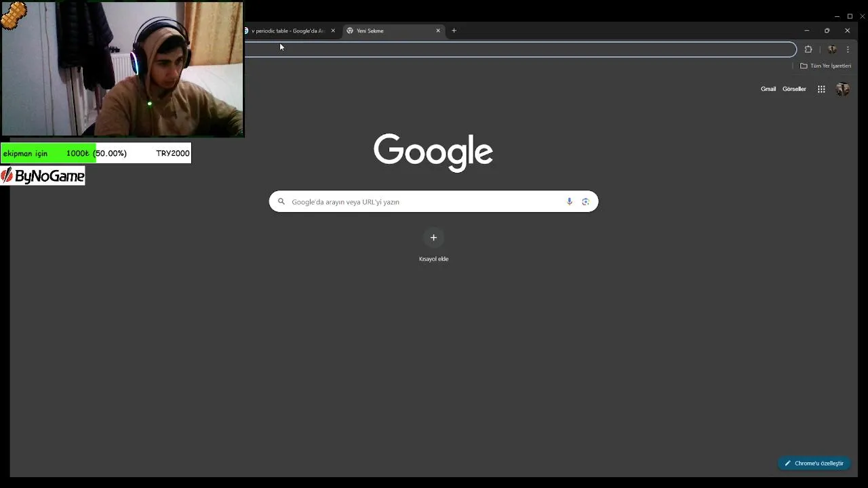
Task: Start voice search with microphone icon
Action: click(x=570, y=201)
